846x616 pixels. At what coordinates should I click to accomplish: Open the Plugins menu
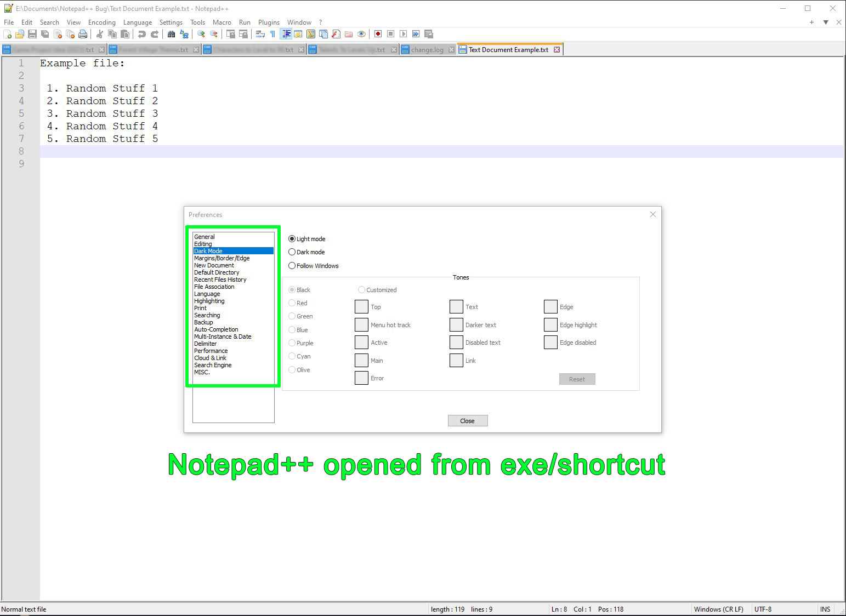pyautogui.click(x=269, y=22)
